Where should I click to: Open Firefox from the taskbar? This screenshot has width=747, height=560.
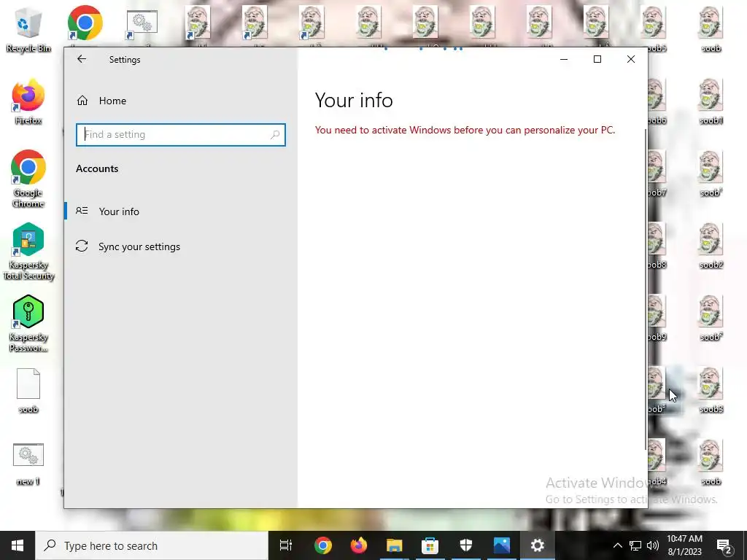pos(358,545)
